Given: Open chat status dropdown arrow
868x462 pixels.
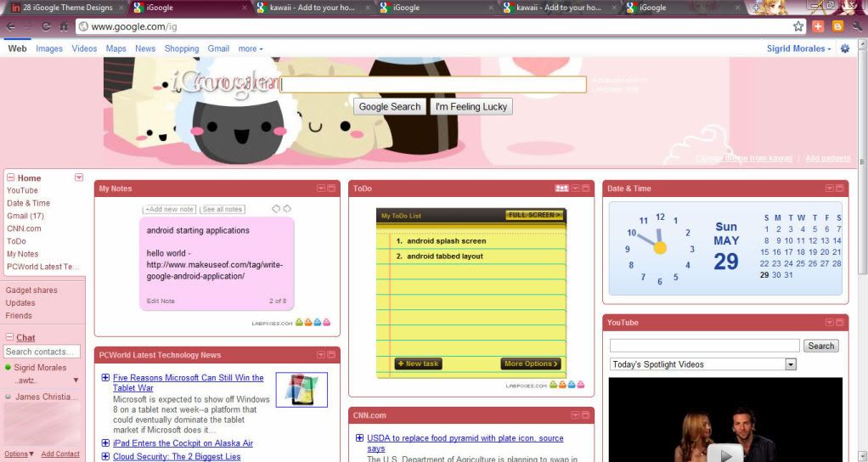Looking at the screenshot, I should [x=76, y=380].
